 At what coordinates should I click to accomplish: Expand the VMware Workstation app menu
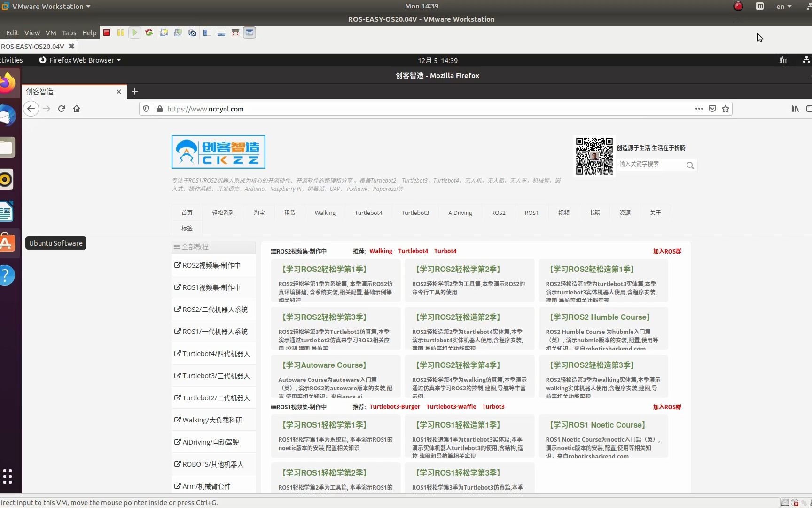click(x=47, y=6)
